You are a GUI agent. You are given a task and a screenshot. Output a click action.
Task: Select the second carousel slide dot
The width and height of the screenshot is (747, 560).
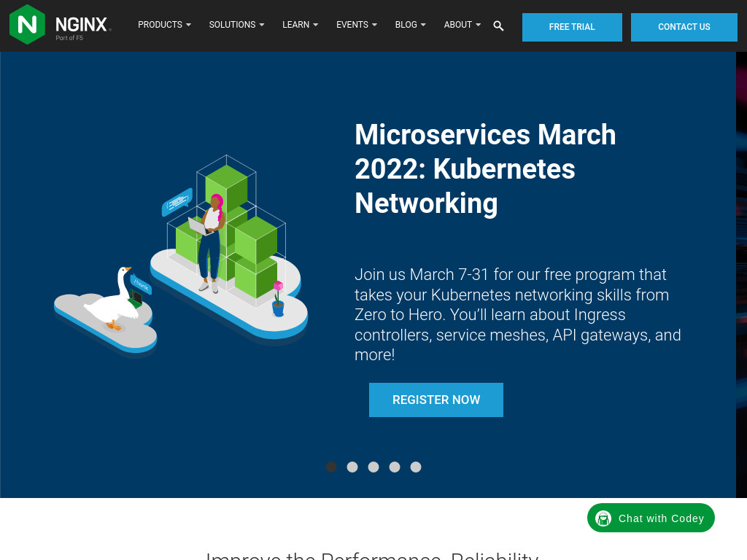pos(352,467)
